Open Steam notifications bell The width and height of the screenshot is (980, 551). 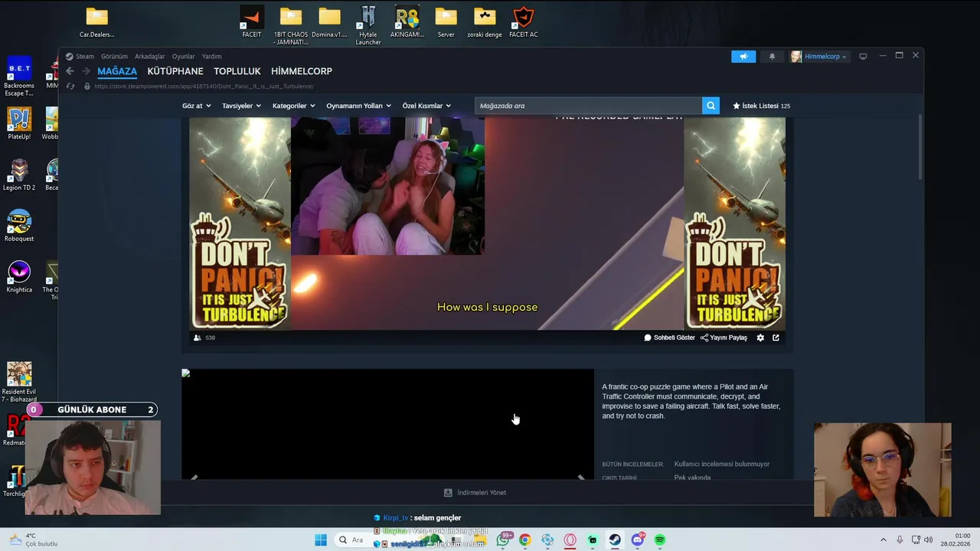point(772,57)
